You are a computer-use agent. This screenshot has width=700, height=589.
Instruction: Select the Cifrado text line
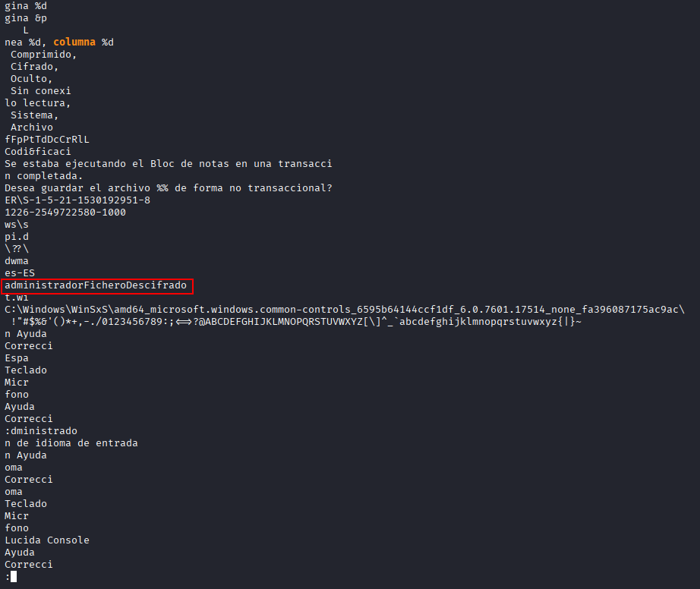35,67
